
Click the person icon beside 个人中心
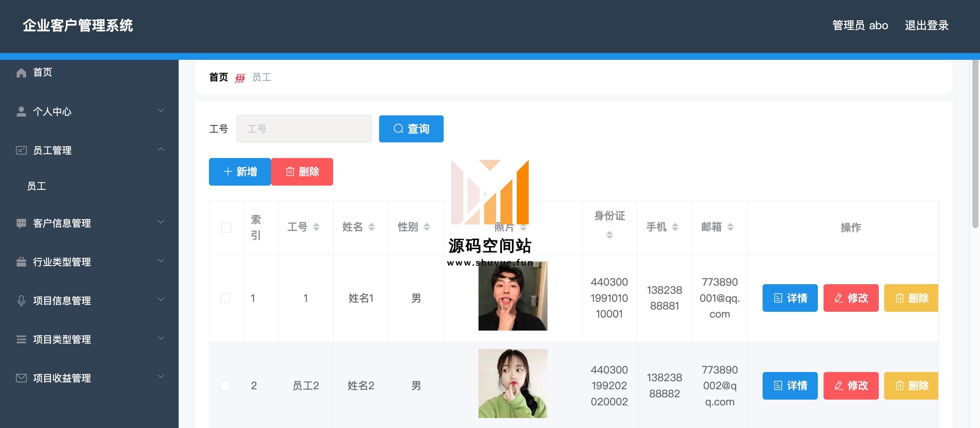[21, 112]
